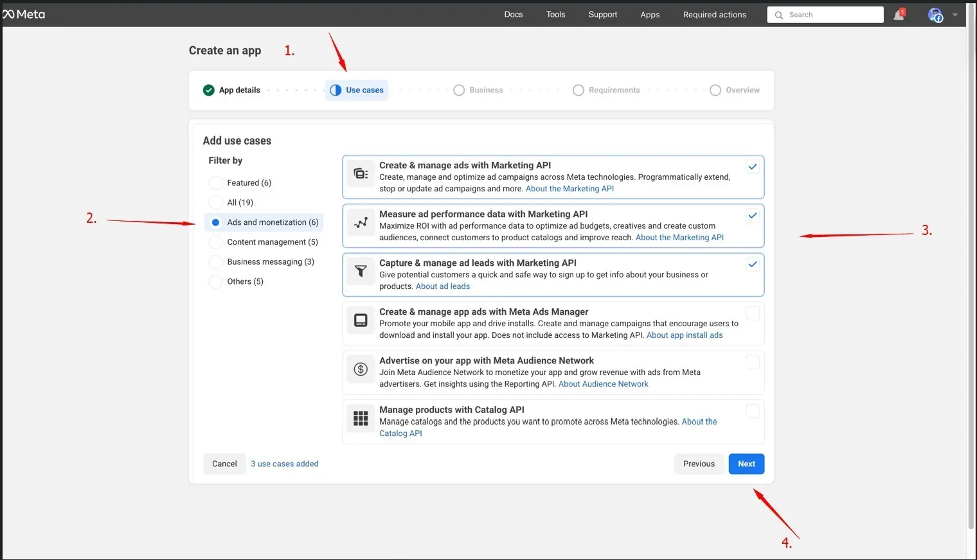
Task: Click the Catalog API grid icon
Action: [361, 418]
